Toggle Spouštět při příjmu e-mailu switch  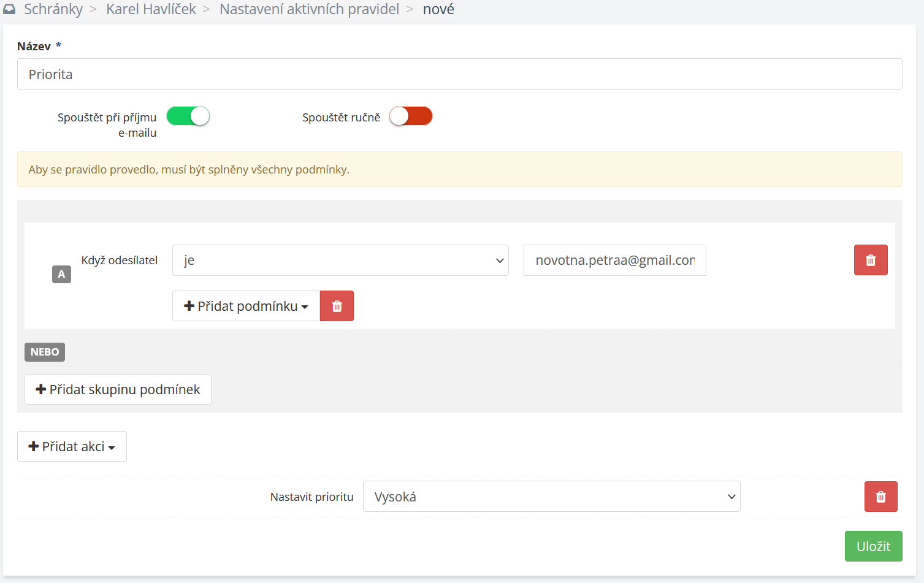point(188,116)
